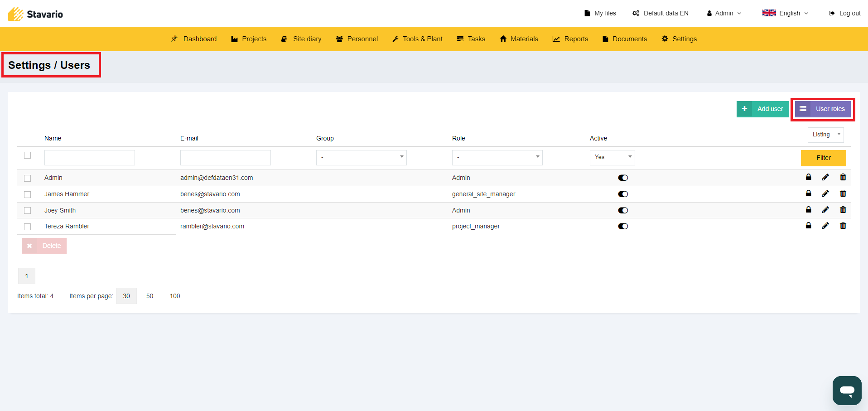This screenshot has width=868, height=411.
Task: Click the Materials house icon
Action: (503, 39)
